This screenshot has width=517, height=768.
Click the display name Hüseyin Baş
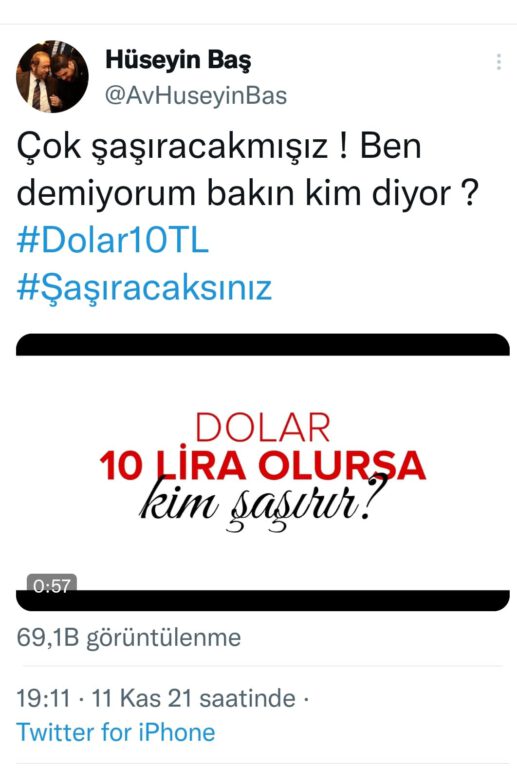[x=178, y=60]
